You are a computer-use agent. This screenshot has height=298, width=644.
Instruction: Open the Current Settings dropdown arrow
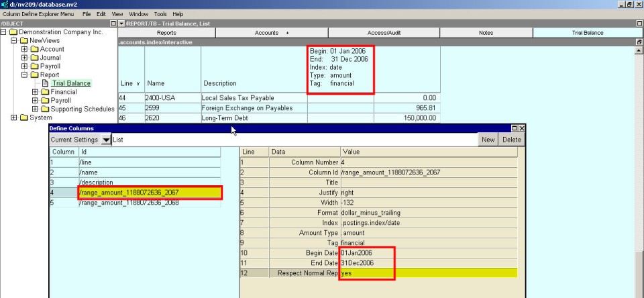click(106, 140)
